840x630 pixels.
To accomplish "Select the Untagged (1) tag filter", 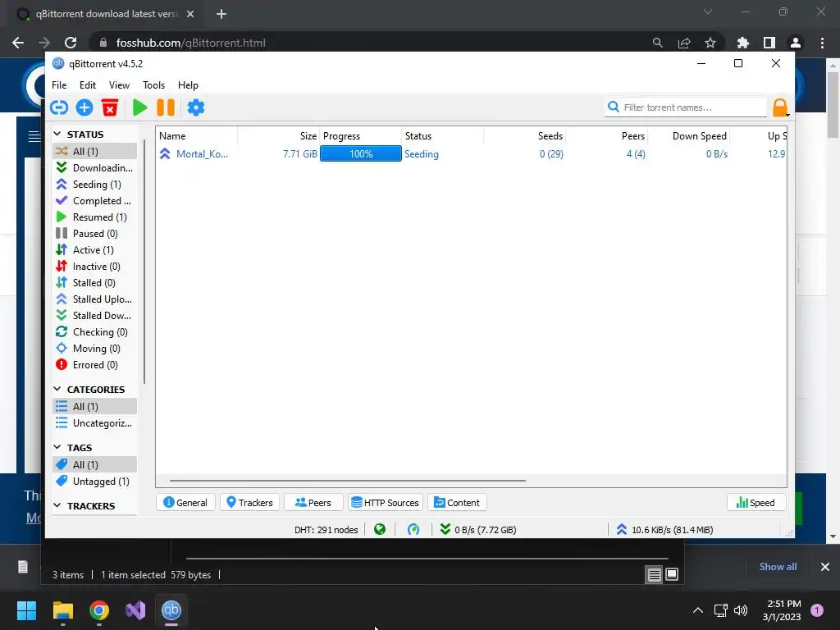I will 95,482.
